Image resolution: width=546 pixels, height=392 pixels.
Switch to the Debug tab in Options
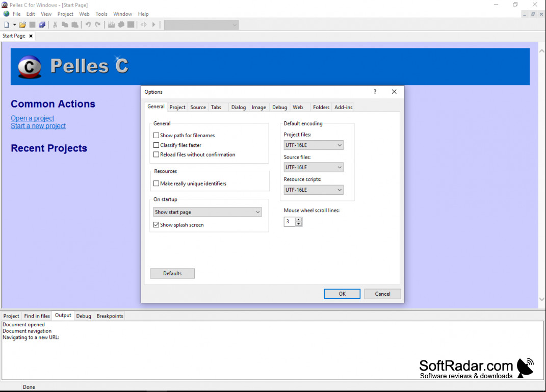[279, 107]
